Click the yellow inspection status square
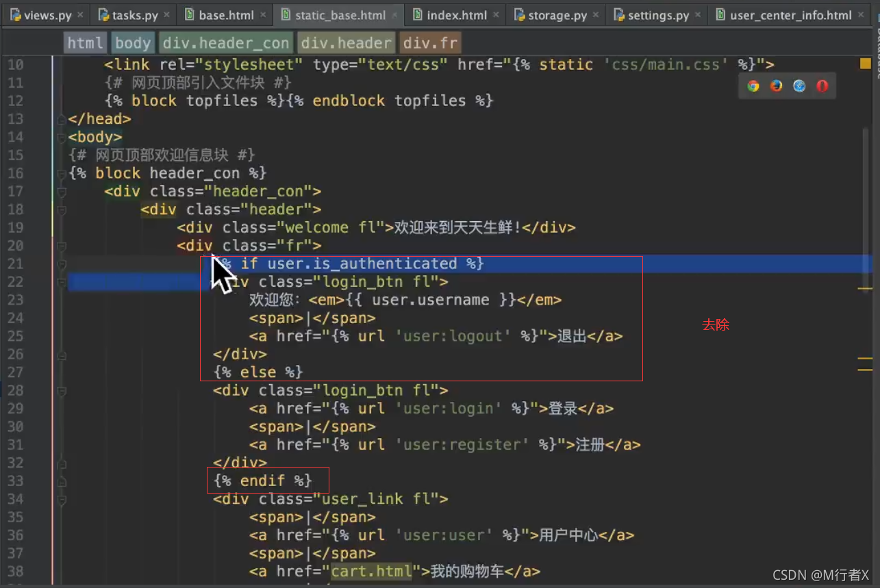 click(x=866, y=64)
